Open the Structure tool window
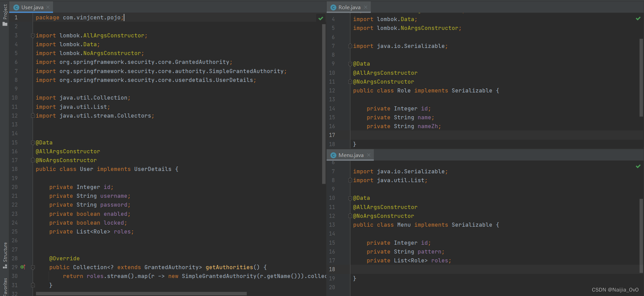 [5, 255]
